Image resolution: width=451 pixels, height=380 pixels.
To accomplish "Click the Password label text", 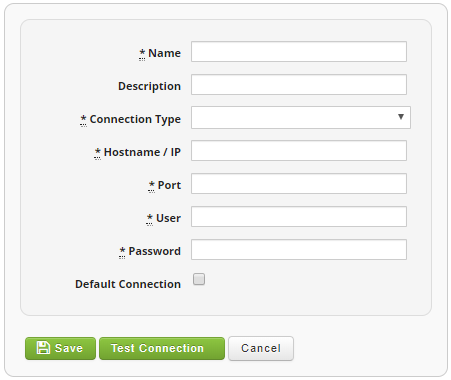I will (x=155, y=251).
